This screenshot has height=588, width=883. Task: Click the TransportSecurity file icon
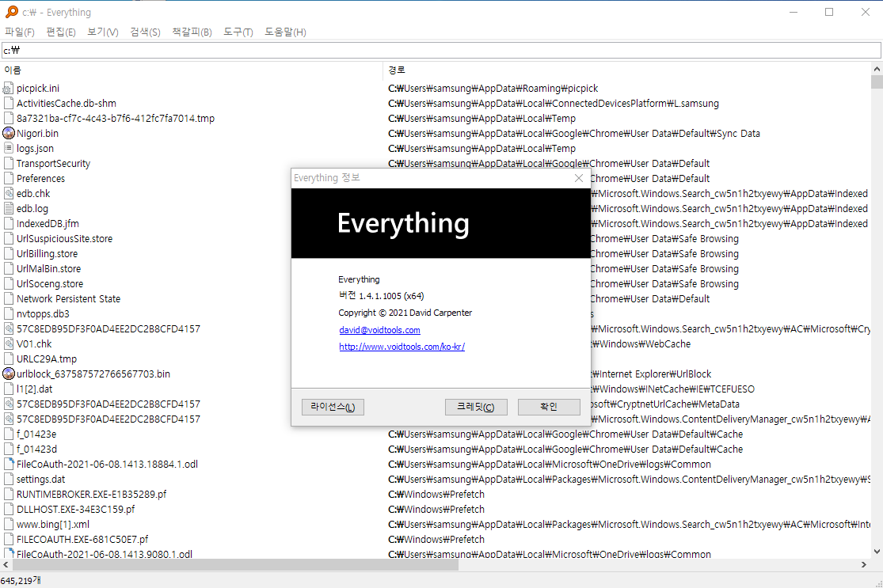pyautogui.click(x=8, y=164)
